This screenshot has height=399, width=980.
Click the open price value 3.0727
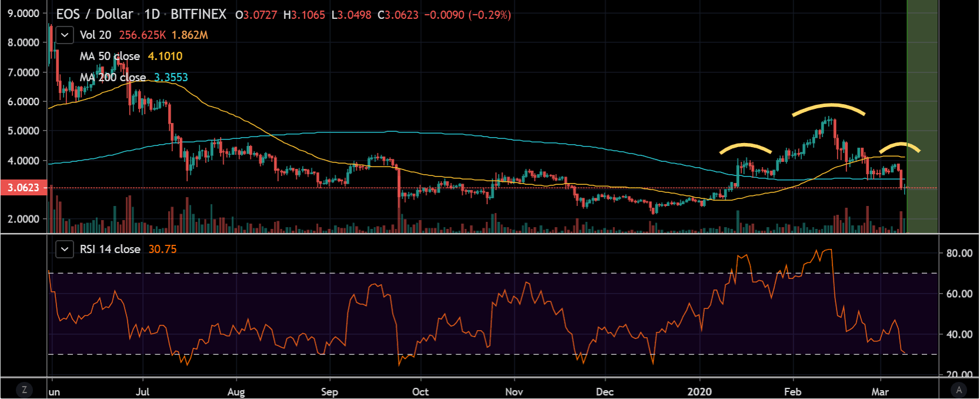(x=260, y=15)
